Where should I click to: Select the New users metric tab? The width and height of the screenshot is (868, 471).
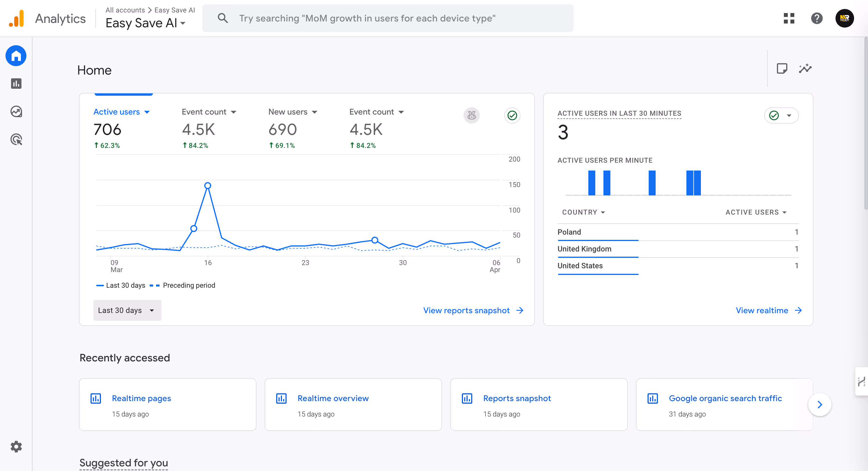pos(292,112)
